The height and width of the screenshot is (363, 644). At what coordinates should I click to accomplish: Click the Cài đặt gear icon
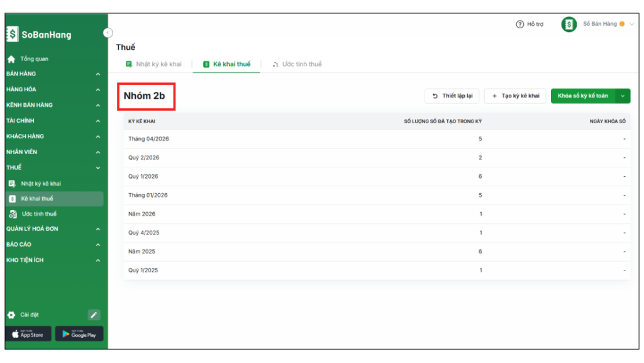(11, 315)
